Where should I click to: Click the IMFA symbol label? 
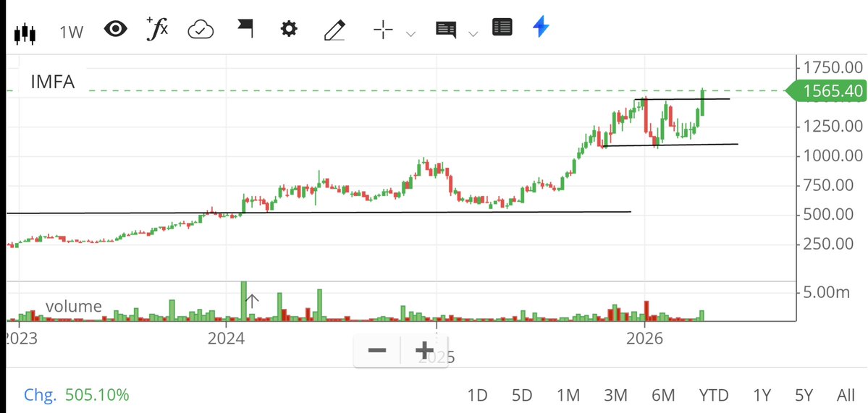coord(53,82)
